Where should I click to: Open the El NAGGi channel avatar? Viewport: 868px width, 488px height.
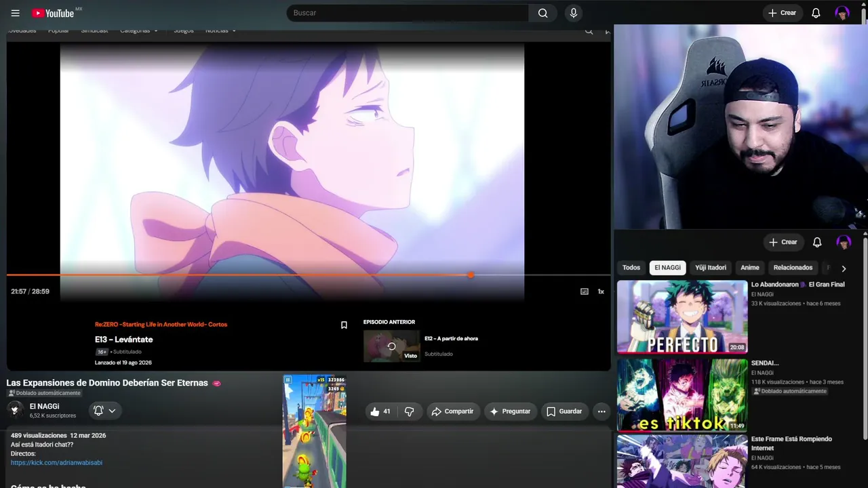[x=15, y=409]
